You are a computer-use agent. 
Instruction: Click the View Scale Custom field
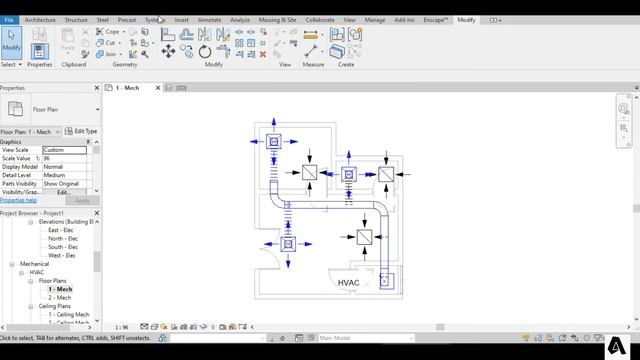point(64,150)
